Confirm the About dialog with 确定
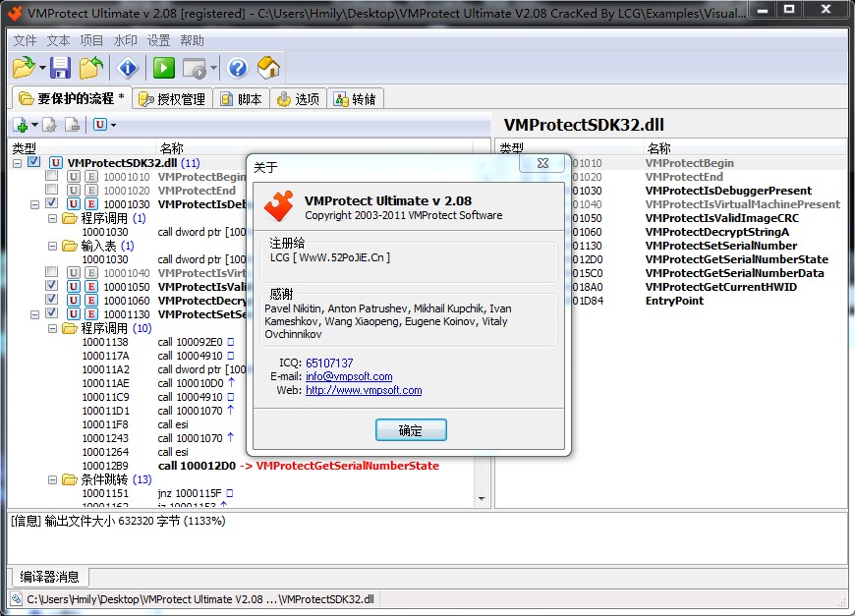The image size is (855, 616). [x=411, y=430]
